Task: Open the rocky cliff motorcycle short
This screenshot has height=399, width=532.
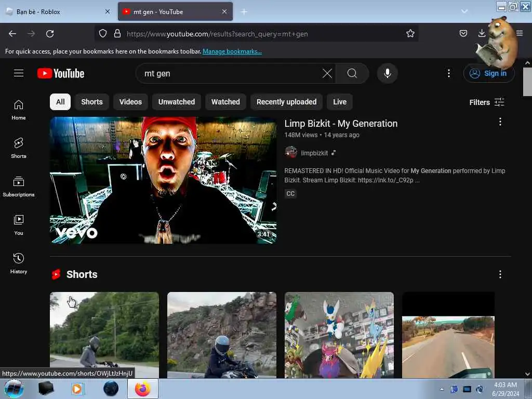Action: tap(222, 335)
